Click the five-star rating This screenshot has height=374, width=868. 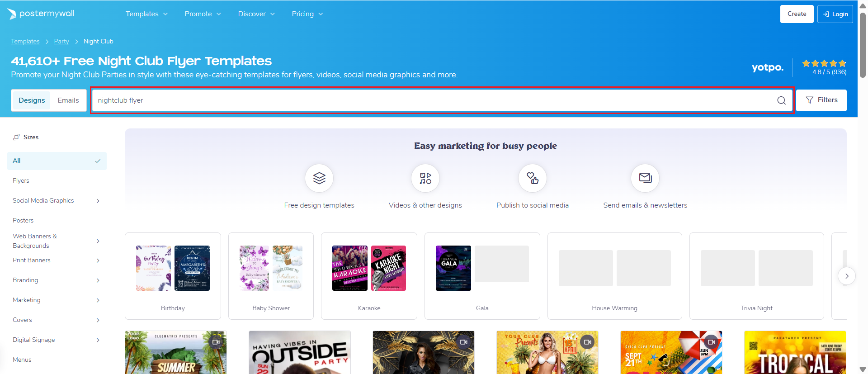click(824, 63)
